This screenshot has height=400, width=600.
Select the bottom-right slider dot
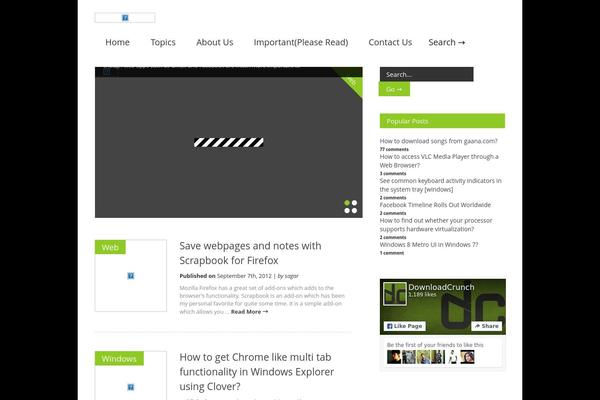(x=354, y=210)
